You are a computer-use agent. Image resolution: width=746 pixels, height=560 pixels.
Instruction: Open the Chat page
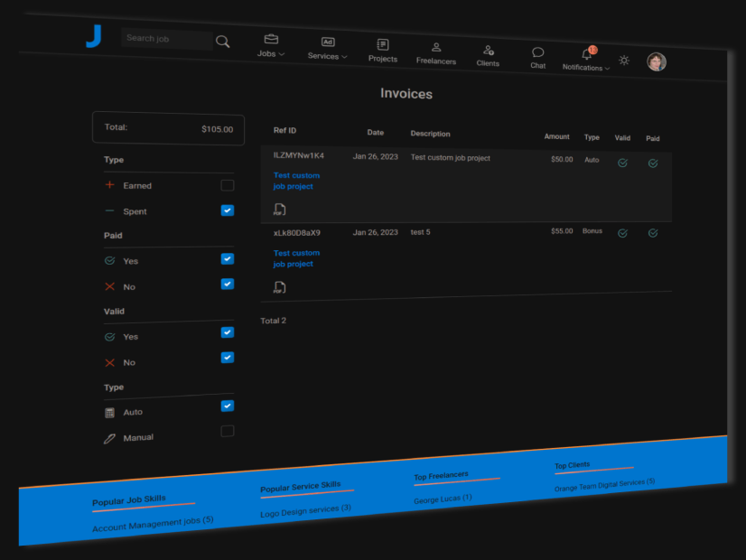tap(537, 59)
